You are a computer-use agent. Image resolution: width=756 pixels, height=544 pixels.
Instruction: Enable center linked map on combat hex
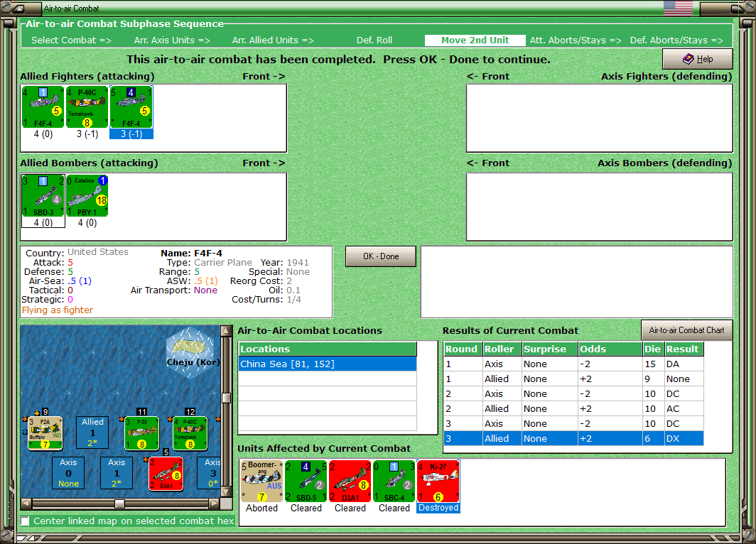(x=25, y=521)
